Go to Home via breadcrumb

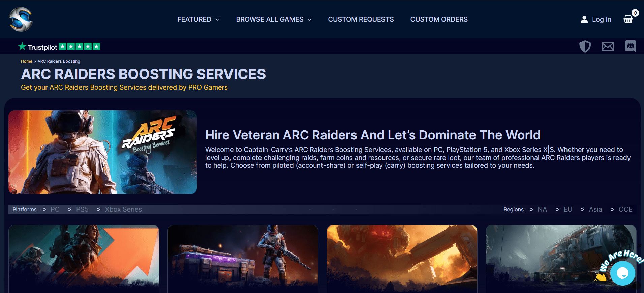pos(26,61)
